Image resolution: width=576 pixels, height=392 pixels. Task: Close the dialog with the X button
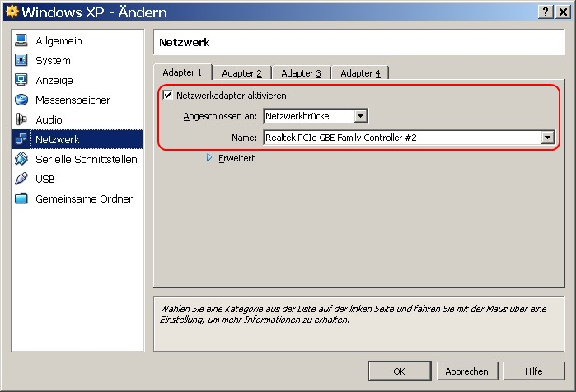(x=563, y=12)
